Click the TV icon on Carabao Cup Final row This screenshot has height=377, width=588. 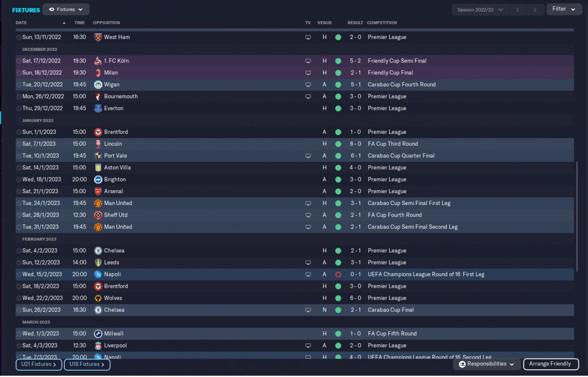[x=308, y=310]
